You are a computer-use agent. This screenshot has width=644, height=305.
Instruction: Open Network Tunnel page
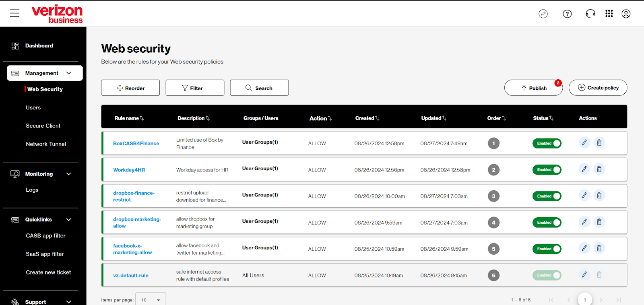46,144
